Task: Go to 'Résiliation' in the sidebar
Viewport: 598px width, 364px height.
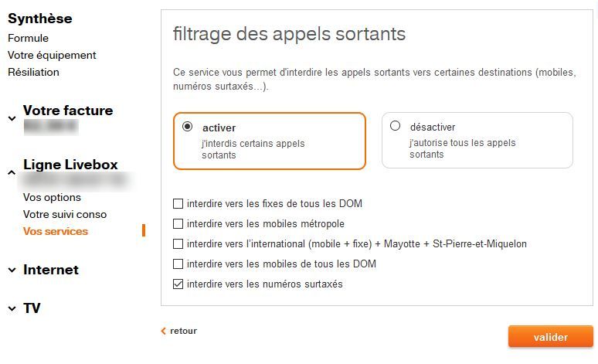Action: [x=33, y=72]
